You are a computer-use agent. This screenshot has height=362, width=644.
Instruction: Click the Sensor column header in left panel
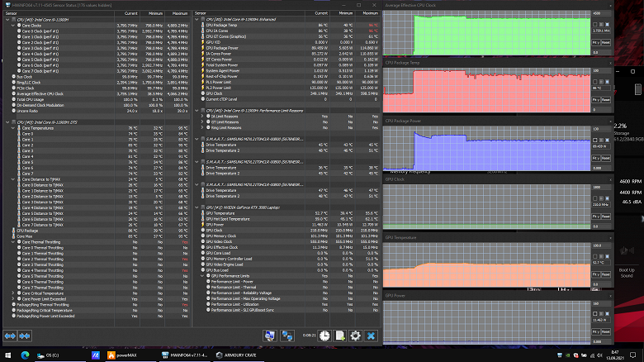[x=59, y=13]
